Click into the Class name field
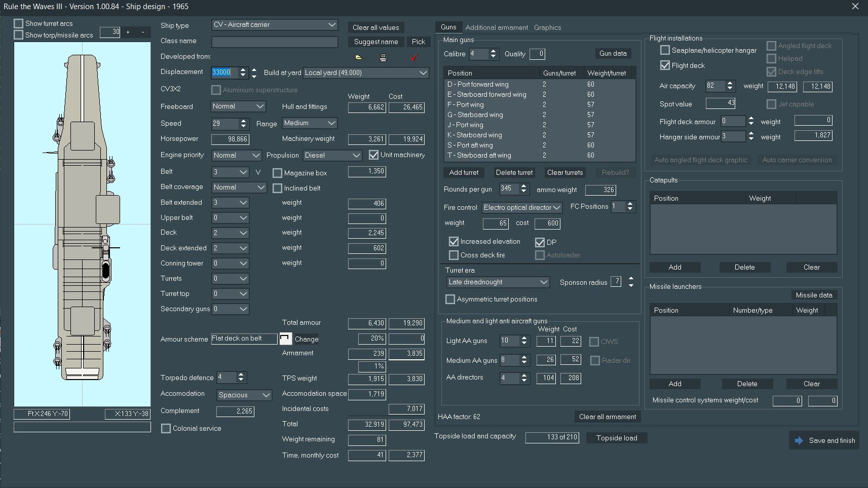 tap(275, 42)
